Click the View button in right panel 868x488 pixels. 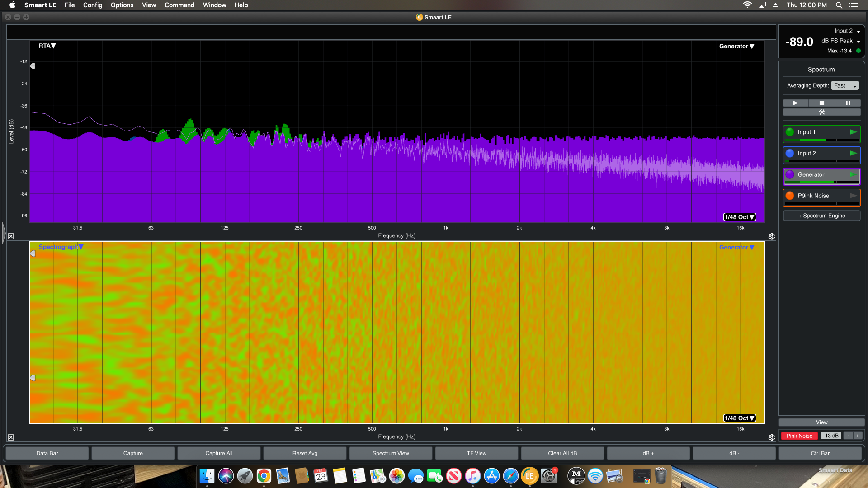pyautogui.click(x=821, y=422)
